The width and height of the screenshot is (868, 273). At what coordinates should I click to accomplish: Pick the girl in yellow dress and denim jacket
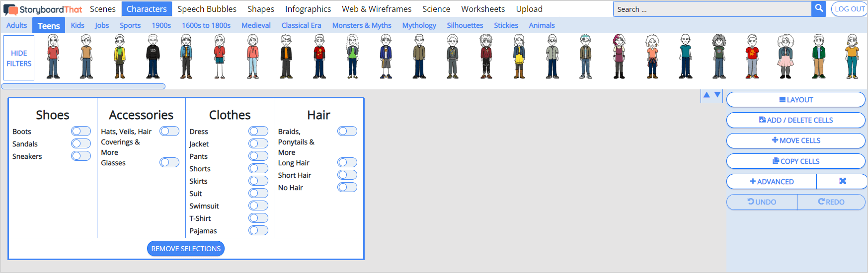(519, 57)
